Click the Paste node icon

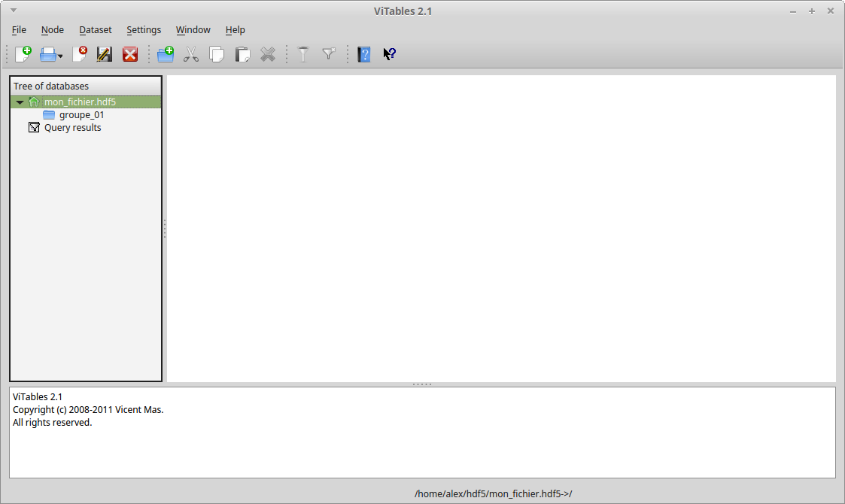coord(242,54)
